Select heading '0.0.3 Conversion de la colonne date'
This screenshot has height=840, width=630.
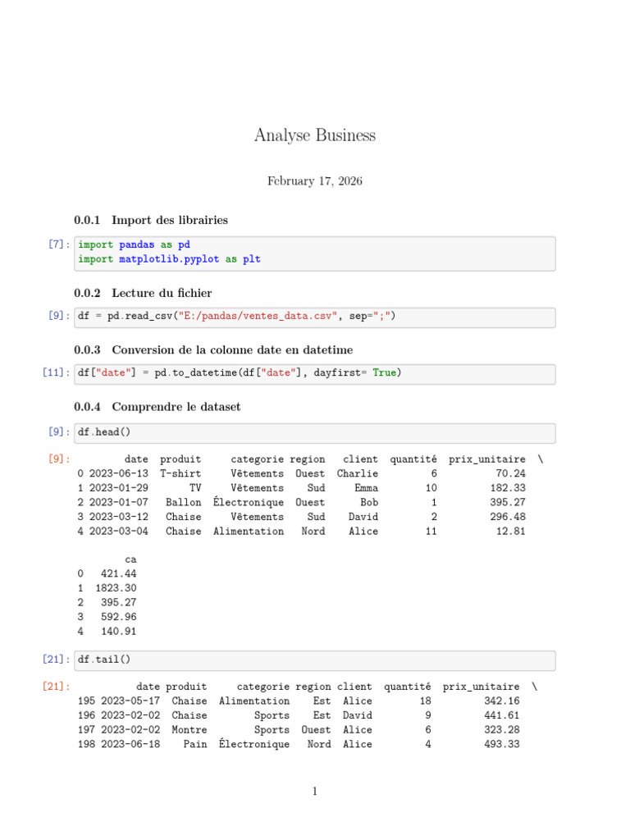(214, 349)
